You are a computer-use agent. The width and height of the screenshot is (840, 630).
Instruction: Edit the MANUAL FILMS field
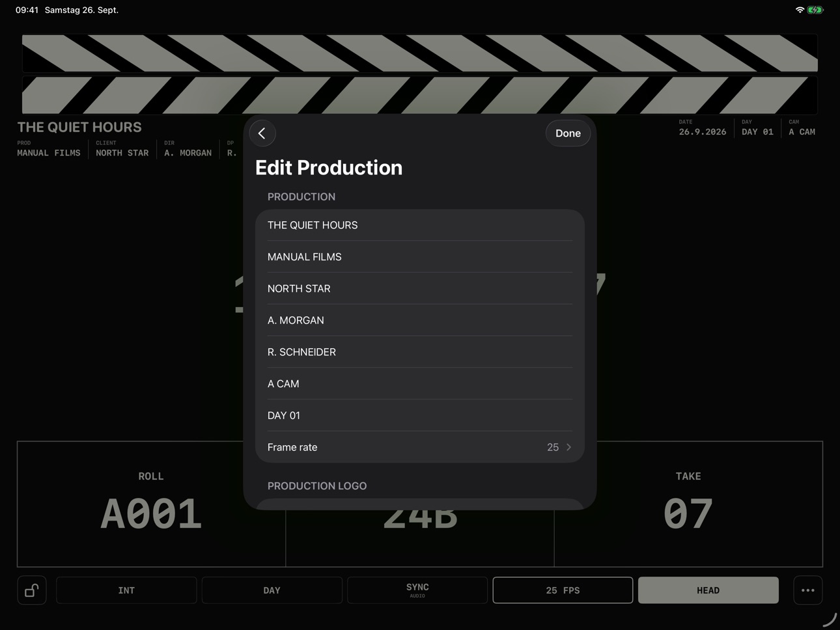coord(420,257)
